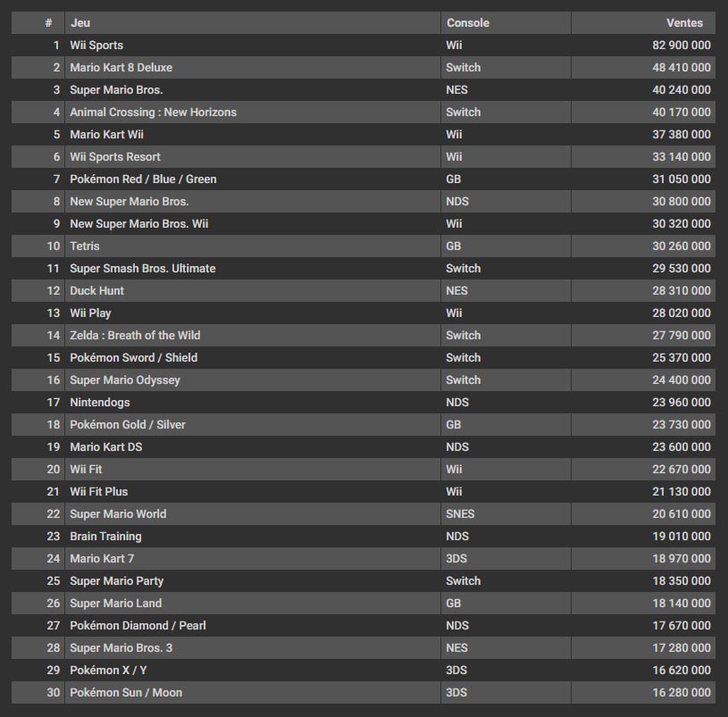Select sales figure '29 530 000'

click(682, 268)
